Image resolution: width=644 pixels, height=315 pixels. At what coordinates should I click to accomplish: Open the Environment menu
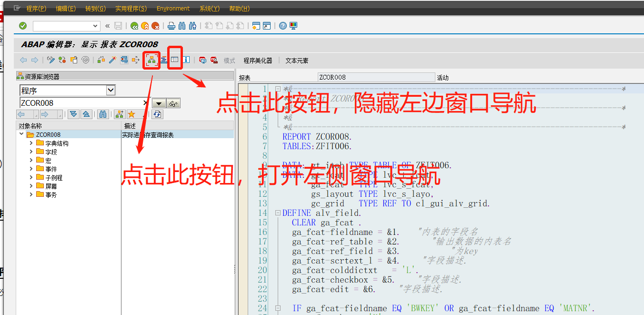click(x=173, y=8)
